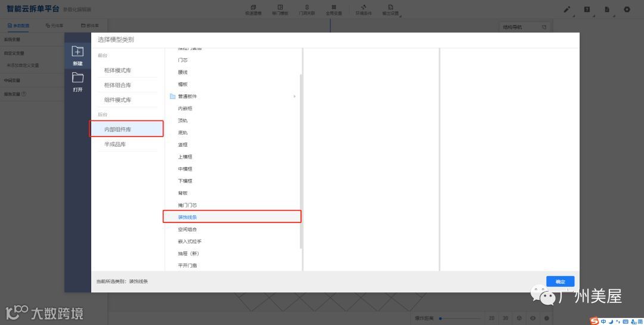
Task: Click the second toolbar icon, left of 门洞关联
Action: click(x=280, y=7)
